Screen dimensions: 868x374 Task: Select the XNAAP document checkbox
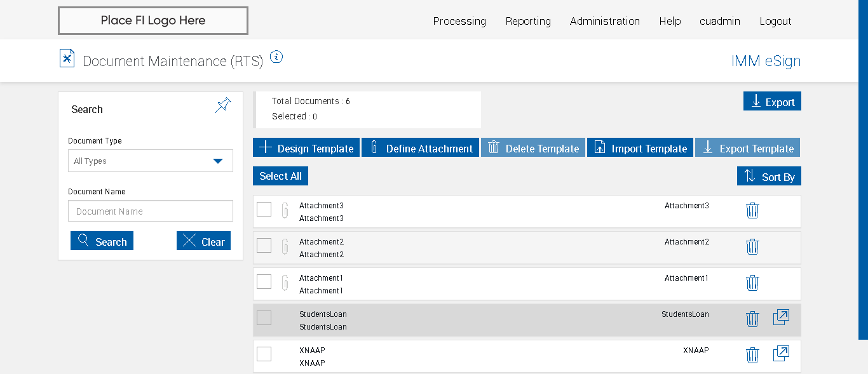pos(264,354)
